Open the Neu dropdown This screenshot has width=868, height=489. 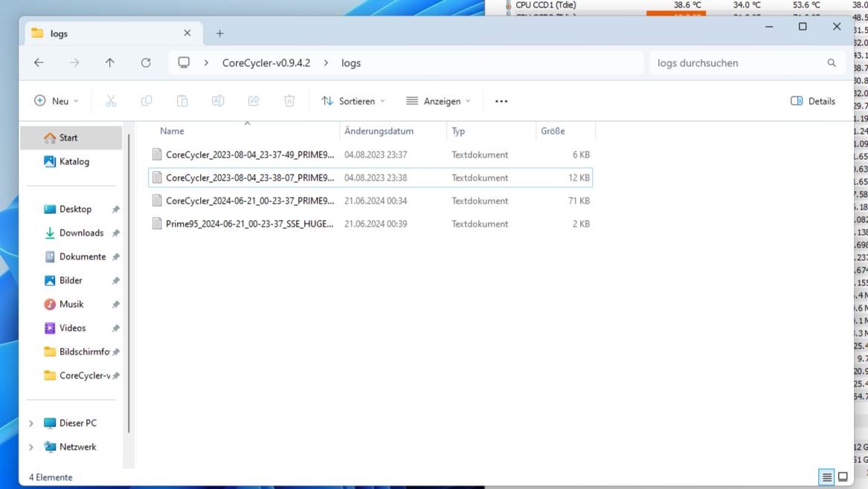click(x=57, y=101)
